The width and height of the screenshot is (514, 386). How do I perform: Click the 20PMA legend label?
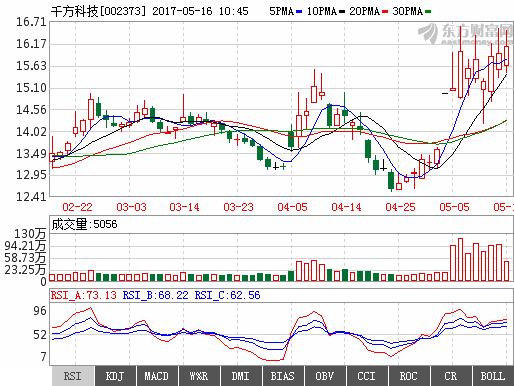point(365,11)
